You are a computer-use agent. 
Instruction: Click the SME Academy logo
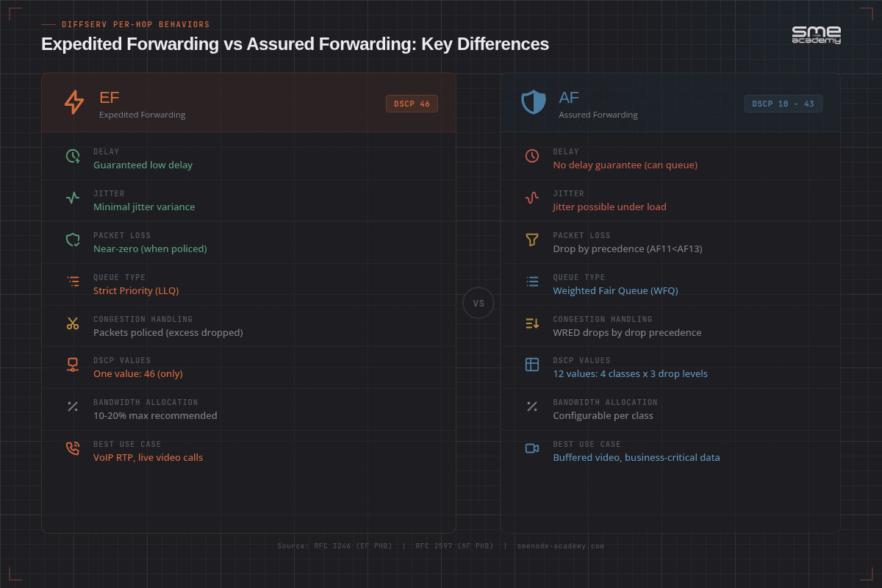[x=816, y=35]
